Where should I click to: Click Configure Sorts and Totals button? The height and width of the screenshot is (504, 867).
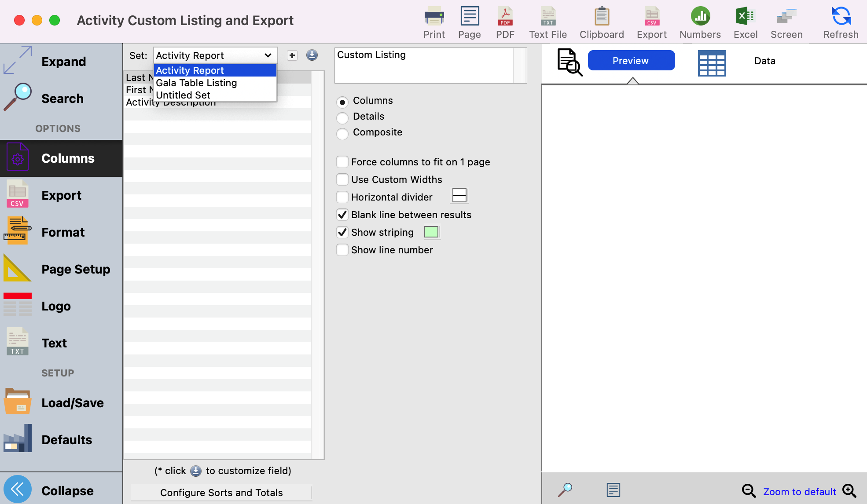tap(221, 493)
